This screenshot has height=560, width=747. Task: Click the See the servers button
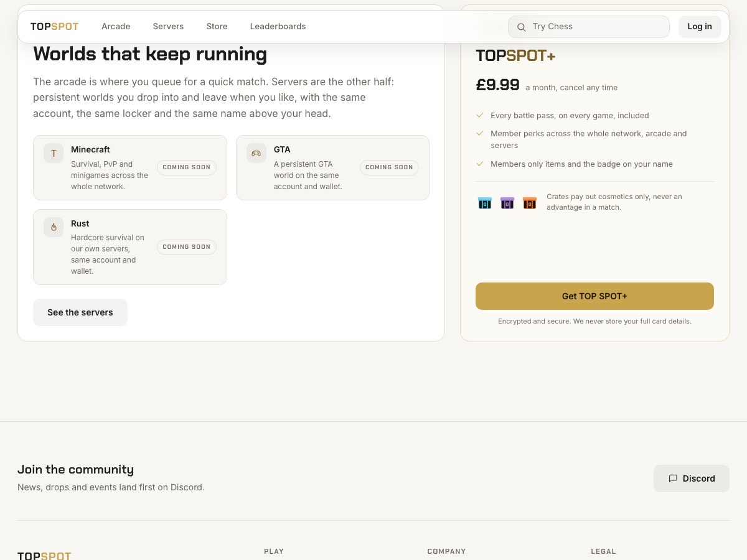80,312
